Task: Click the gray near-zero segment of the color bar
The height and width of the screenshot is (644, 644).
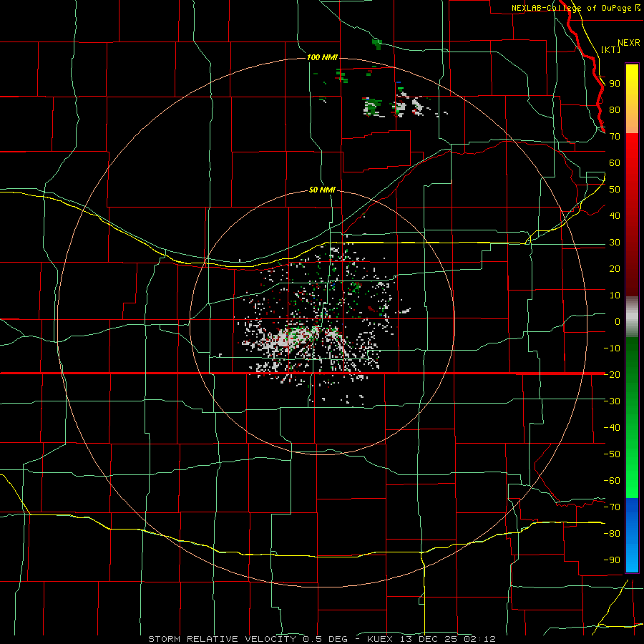Action: (x=632, y=317)
